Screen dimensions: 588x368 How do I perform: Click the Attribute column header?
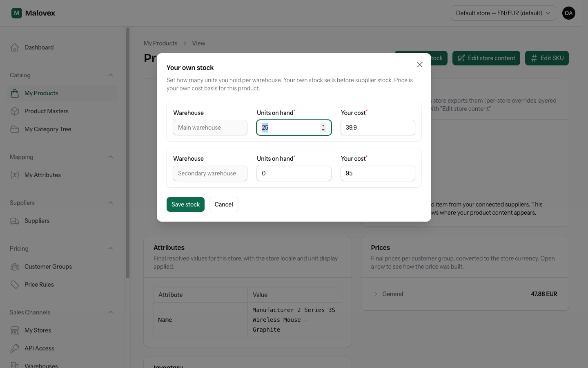pyautogui.click(x=200, y=295)
